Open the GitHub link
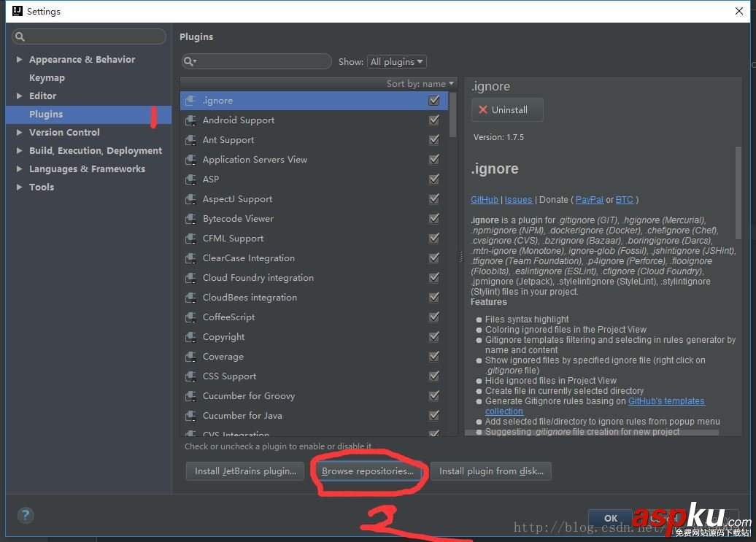 (x=484, y=199)
